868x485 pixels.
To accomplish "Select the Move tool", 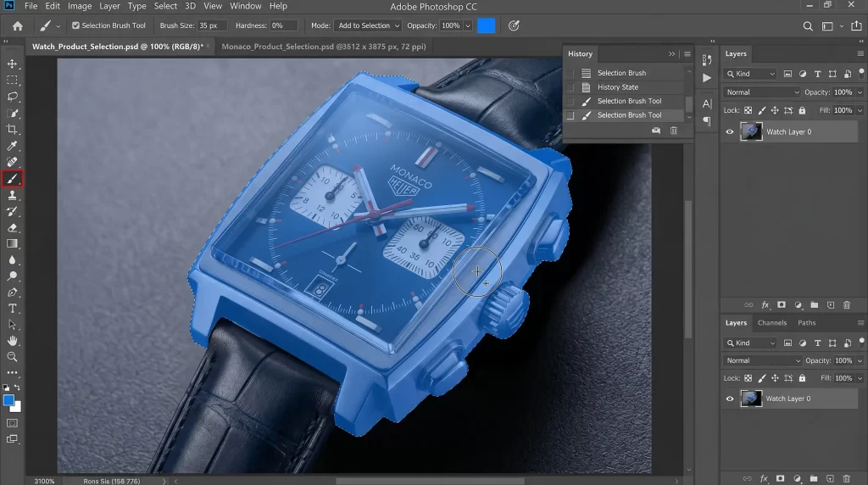I will coord(12,64).
